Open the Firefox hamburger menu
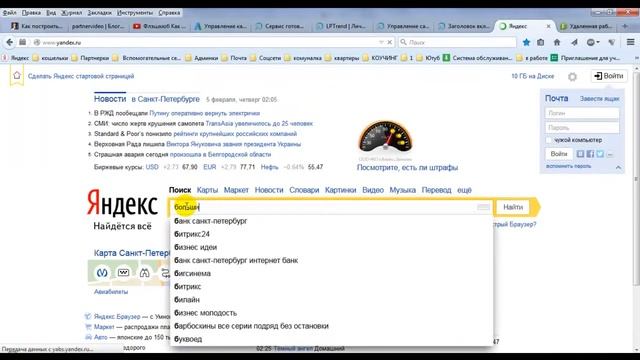Viewport: 640px width, 360px height. pyautogui.click(x=631, y=42)
